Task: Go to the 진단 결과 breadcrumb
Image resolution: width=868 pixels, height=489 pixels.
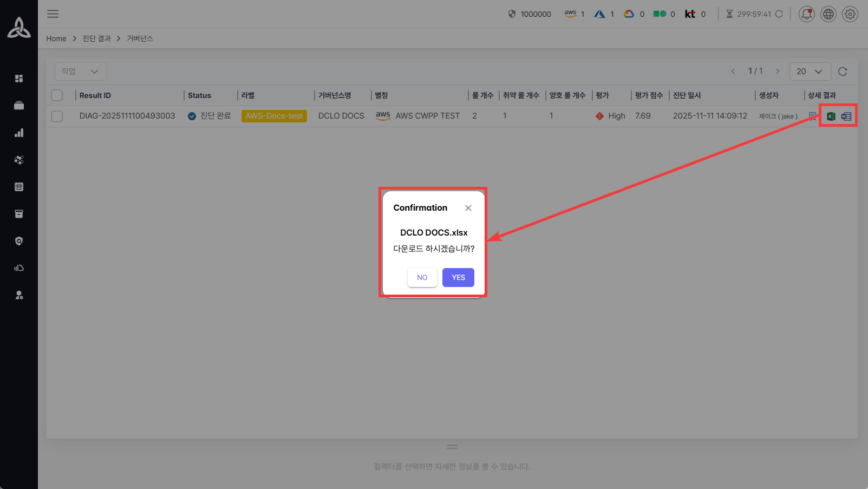Action: point(96,38)
